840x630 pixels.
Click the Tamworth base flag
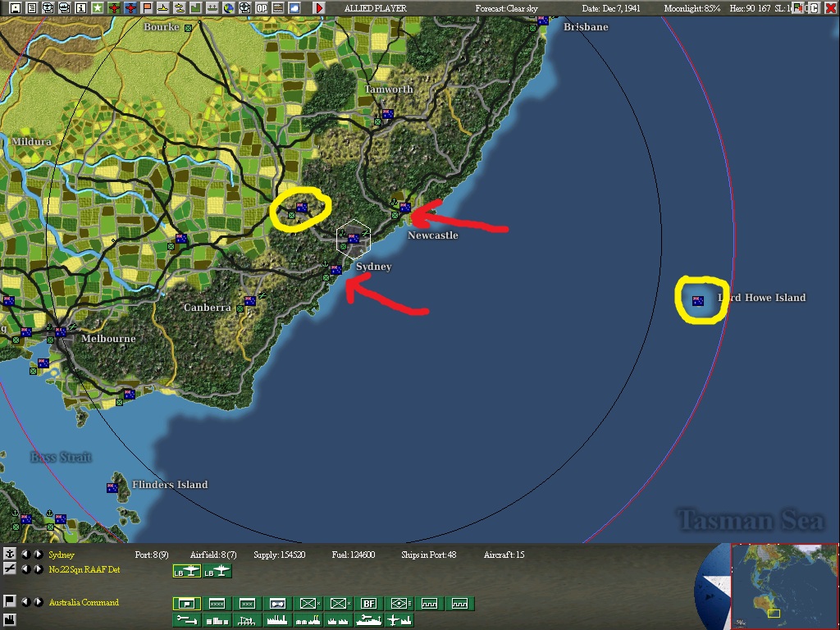(x=388, y=113)
